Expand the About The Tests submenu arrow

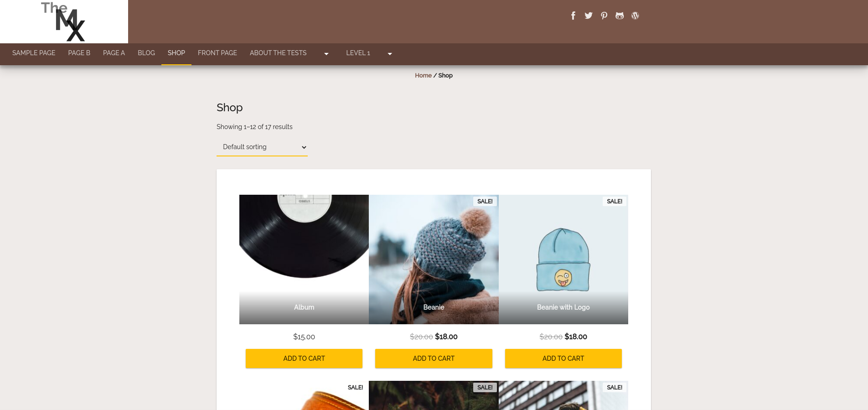tap(326, 54)
